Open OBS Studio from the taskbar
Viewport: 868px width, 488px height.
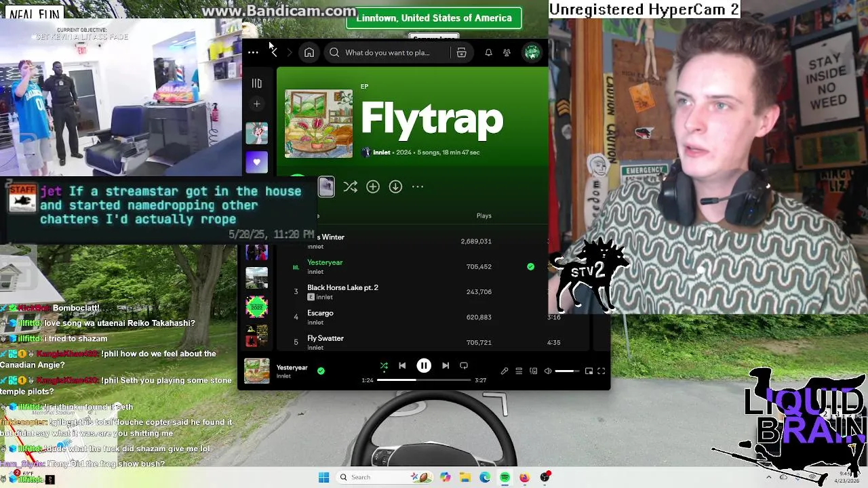click(x=545, y=477)
